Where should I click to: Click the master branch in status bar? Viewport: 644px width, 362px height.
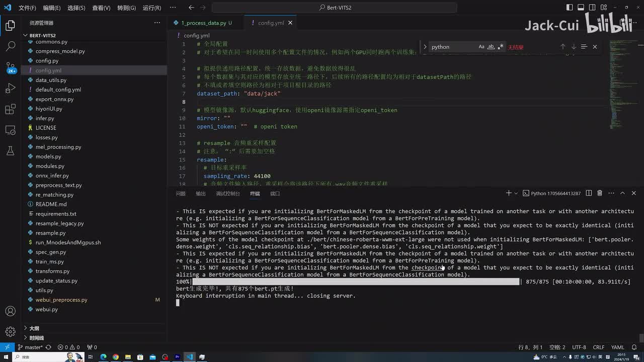point(30,347)
